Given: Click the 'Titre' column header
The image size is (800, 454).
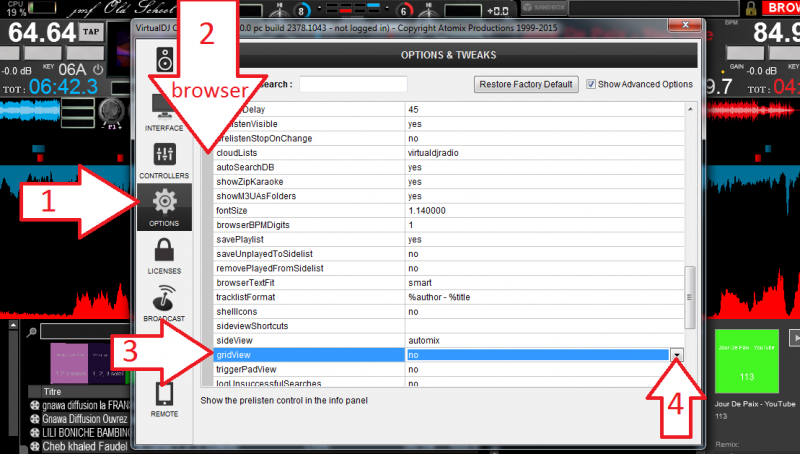Looking at the screenshot, I should (x=53, y=392).
